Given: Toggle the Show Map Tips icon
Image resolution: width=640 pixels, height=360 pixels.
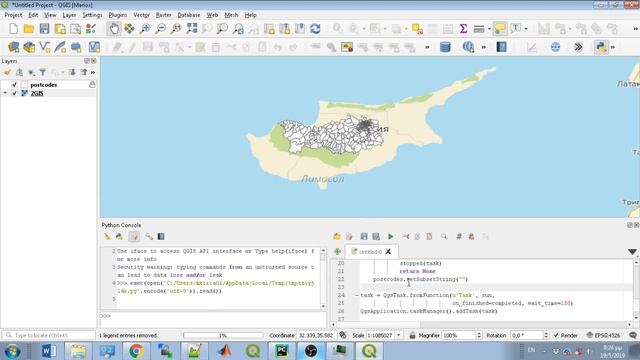Looking at the screenshot, I should [500, 29].
